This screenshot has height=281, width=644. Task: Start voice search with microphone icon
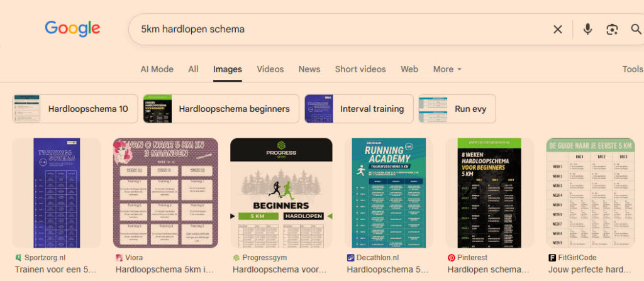click(x=588, y=29)
